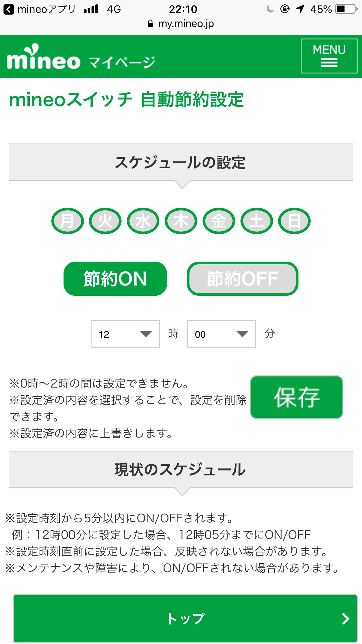Open the MENU hamburger button
This screenshot has height=644, width=362.
[329, 56]
